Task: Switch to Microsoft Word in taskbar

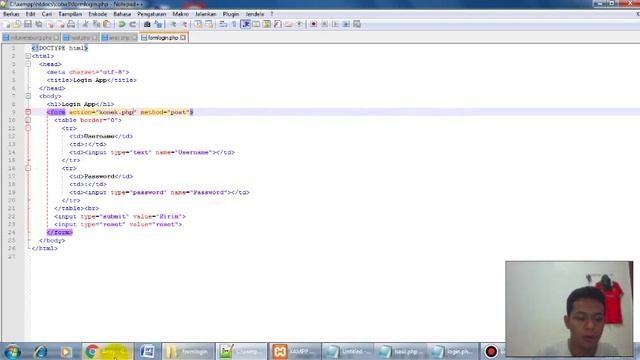Action: click(147, 351)
